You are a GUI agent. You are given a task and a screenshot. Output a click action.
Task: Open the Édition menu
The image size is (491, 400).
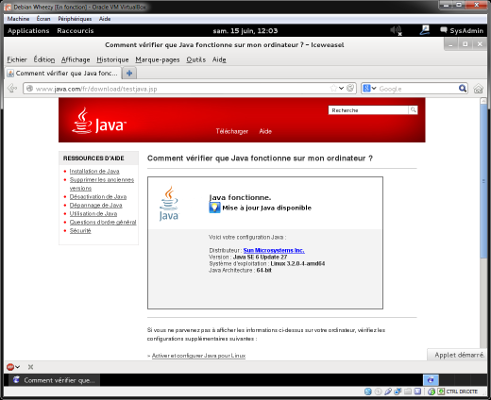[44, 60]
